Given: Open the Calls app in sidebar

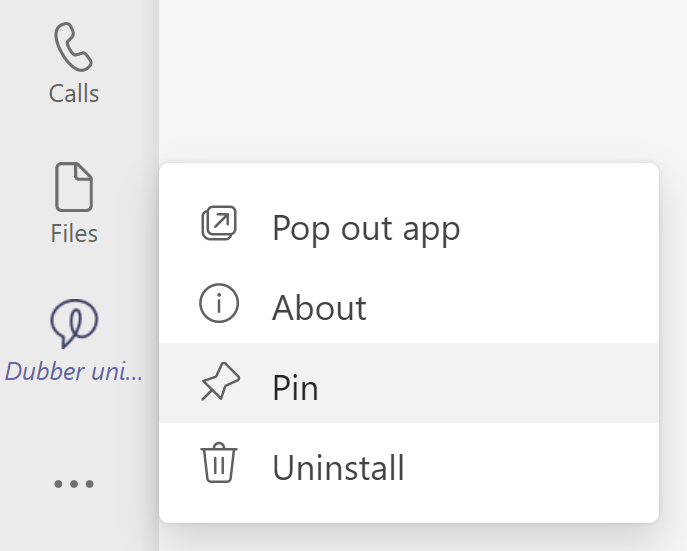Looking at the screenshot, I should tap(74, 64).
